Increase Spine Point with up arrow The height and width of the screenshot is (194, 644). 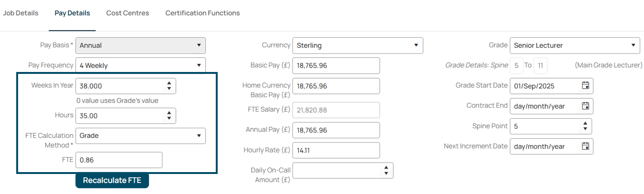pos(585,124)
